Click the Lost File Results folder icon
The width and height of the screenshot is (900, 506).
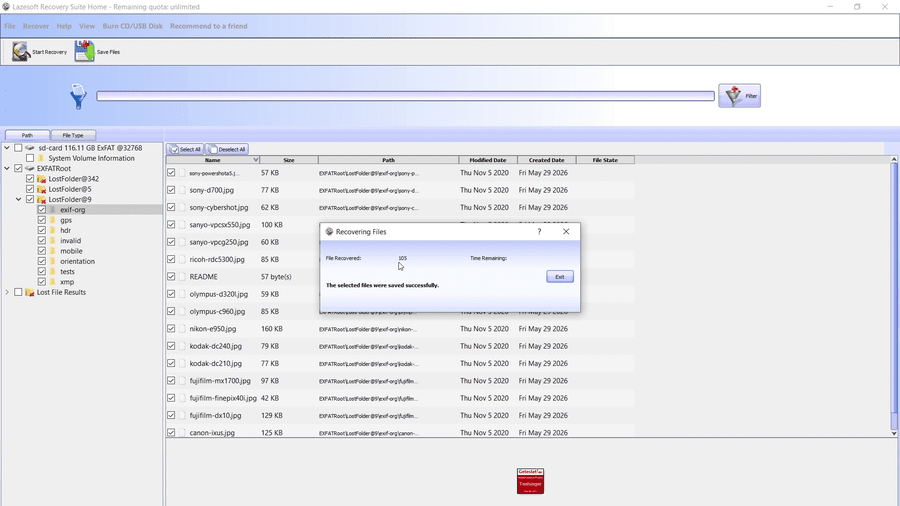pyautogui.click(x=30, y=293)
